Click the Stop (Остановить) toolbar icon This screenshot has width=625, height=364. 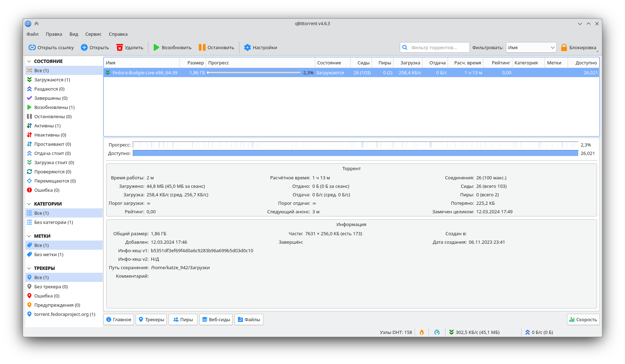coord(203,47)
